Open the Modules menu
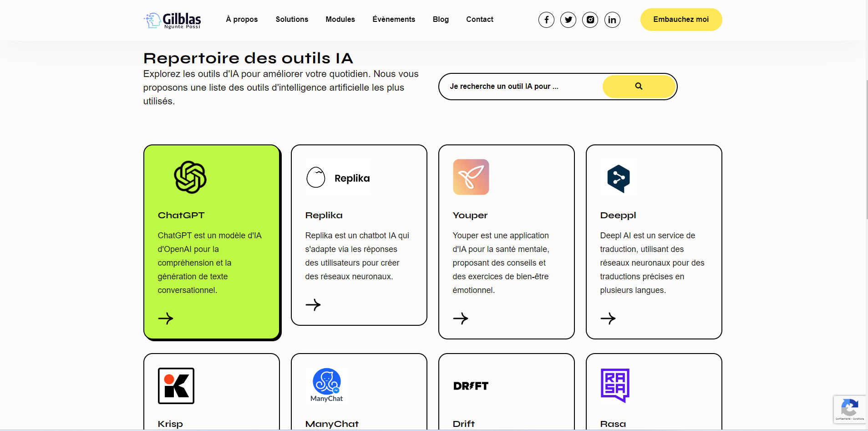Screen dimensions: 868x431 click(x=340, y=20)
